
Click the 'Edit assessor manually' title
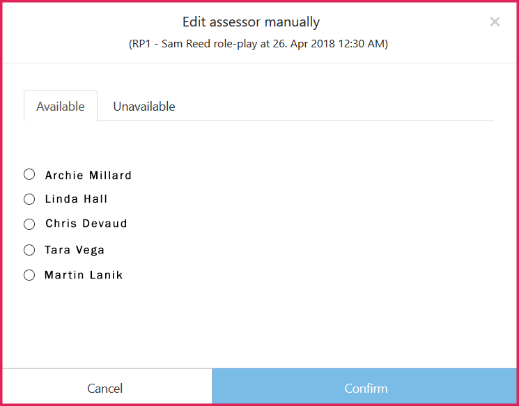(251, 22)
